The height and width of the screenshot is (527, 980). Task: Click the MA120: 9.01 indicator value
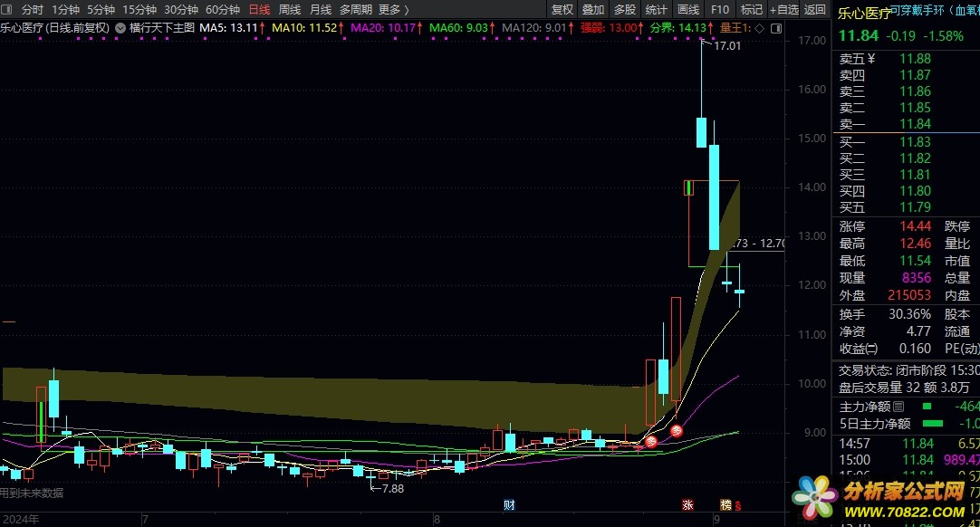tap(534, 28)
